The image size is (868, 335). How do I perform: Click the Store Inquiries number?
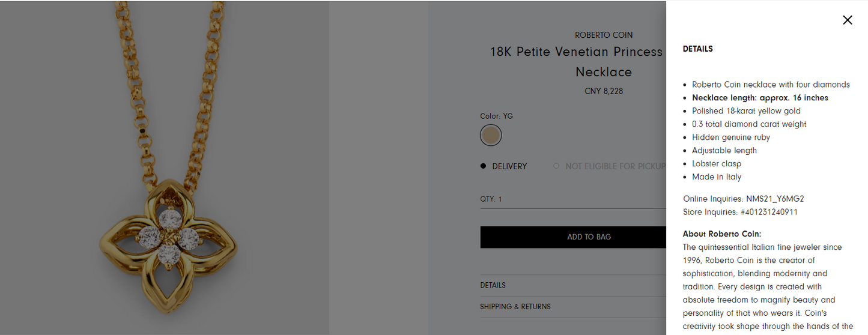[769, 212]
